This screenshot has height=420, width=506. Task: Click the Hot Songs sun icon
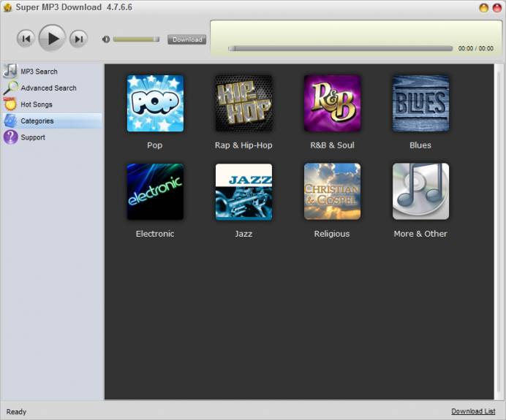(10, 104)
